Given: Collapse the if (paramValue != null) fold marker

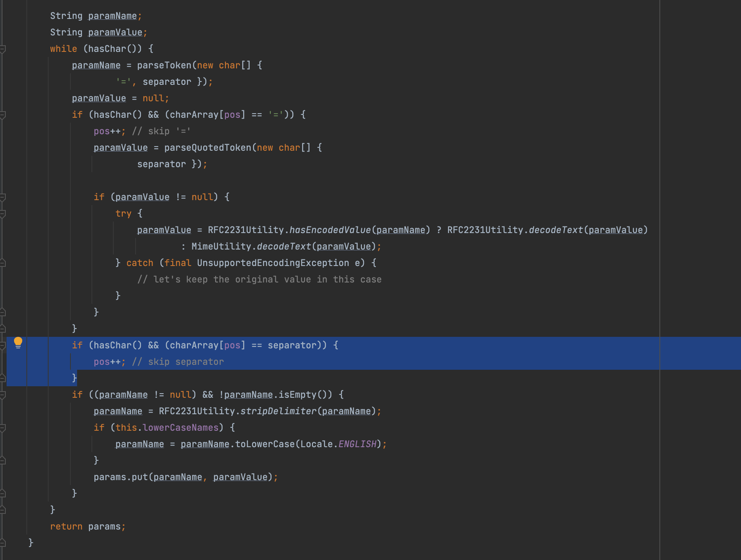Looking at the screenshot, I should tap(2, 197).
